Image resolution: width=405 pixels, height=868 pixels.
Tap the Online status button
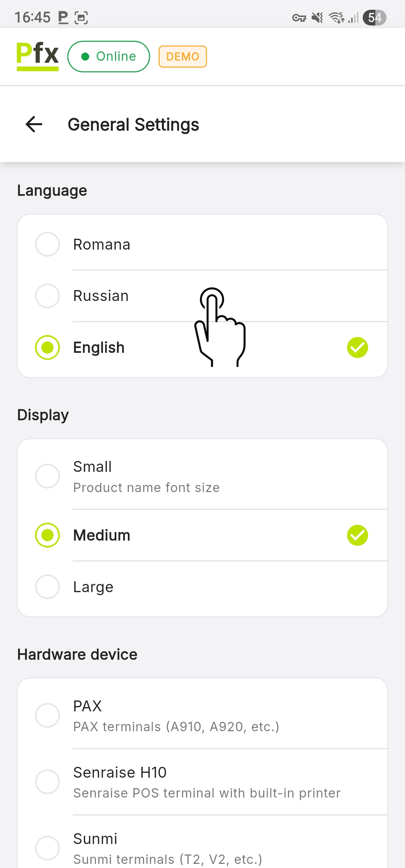pos(109,57)
